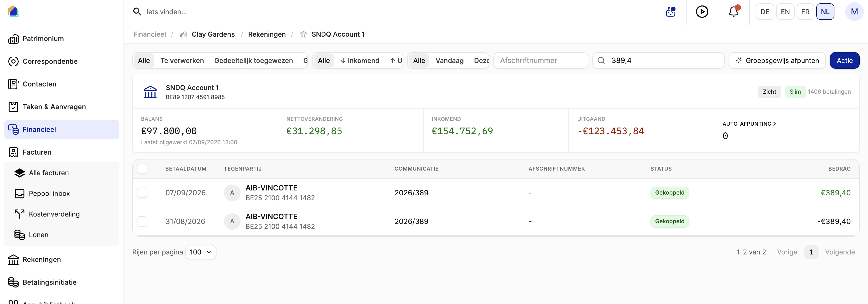
Task: Open the rows per page dropdown
Action: click(200, 252)
